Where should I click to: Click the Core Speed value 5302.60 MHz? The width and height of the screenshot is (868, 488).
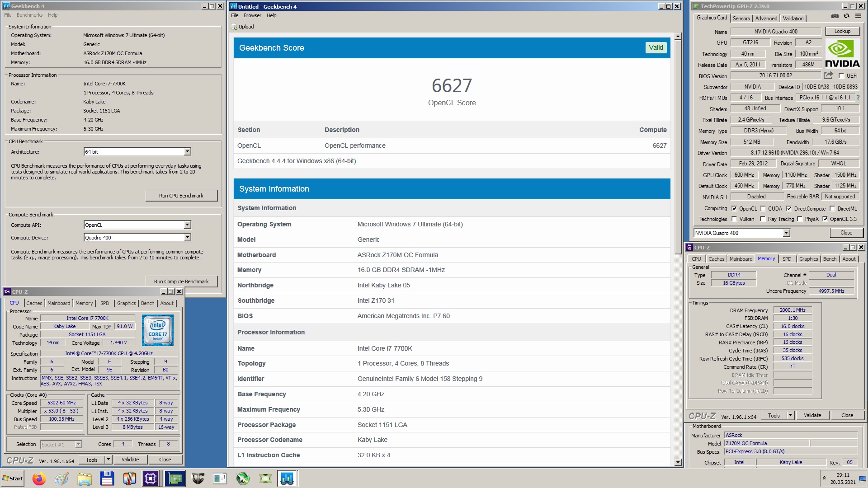[61, 403]
